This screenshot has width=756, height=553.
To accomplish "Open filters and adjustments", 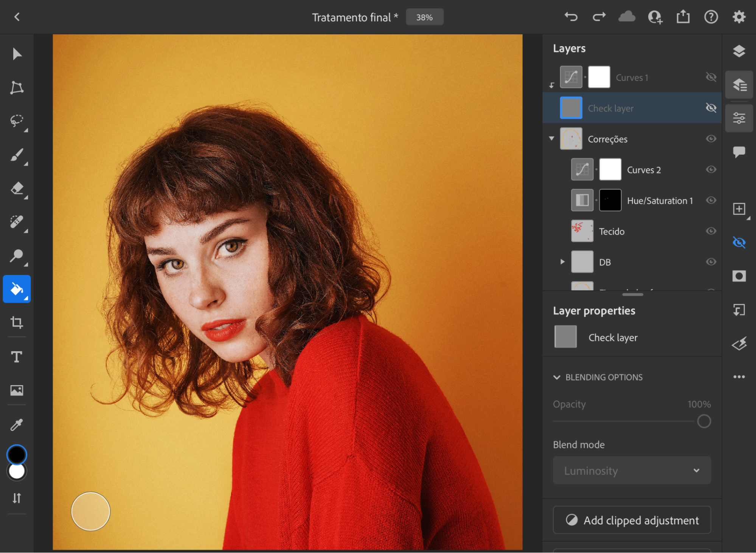I will coord(739,343).
